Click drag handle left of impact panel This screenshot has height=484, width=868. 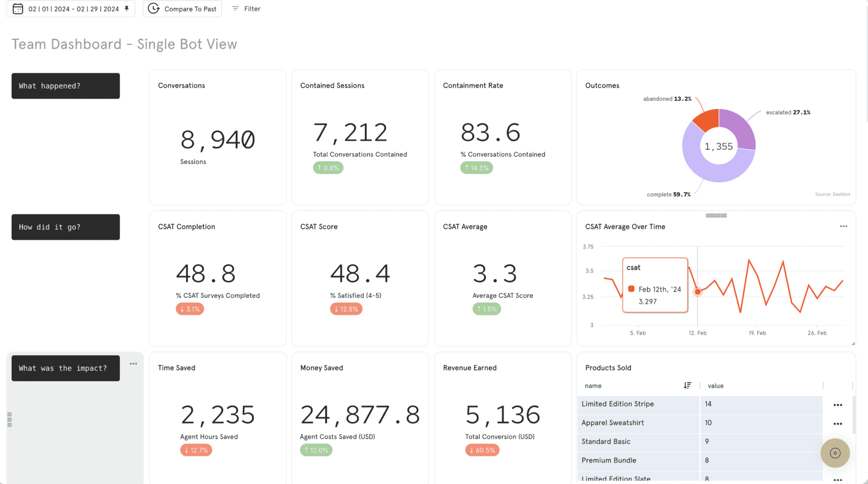[10, 420]
